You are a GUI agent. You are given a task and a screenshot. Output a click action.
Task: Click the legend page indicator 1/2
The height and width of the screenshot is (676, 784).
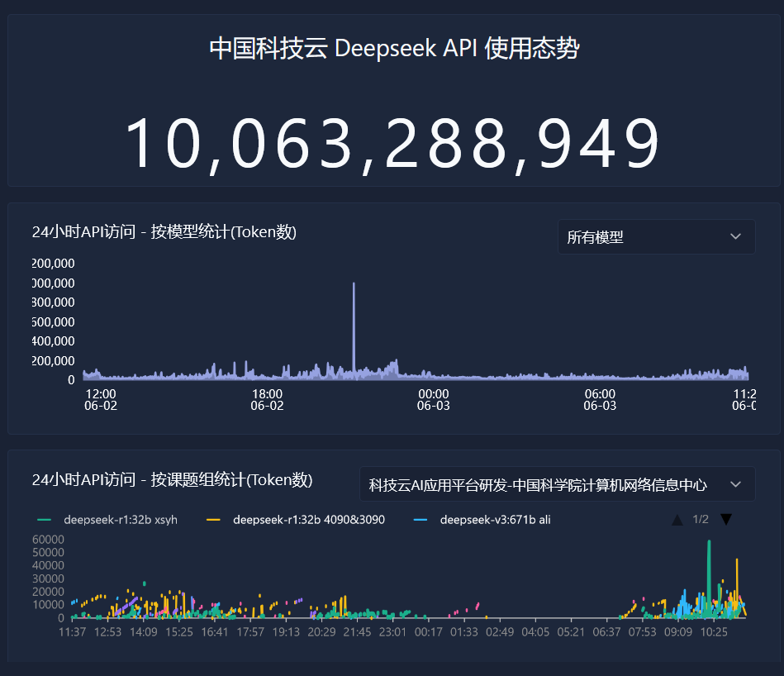point(701,520)
